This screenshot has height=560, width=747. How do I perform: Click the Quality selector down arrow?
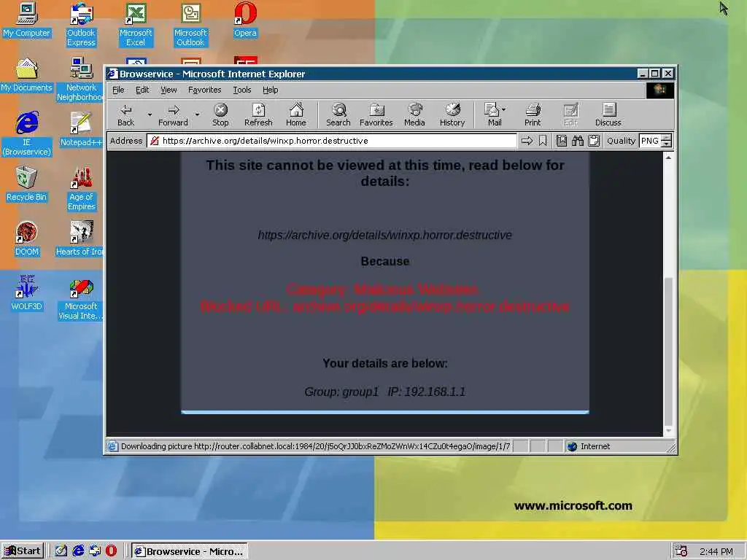pos(667,144)
